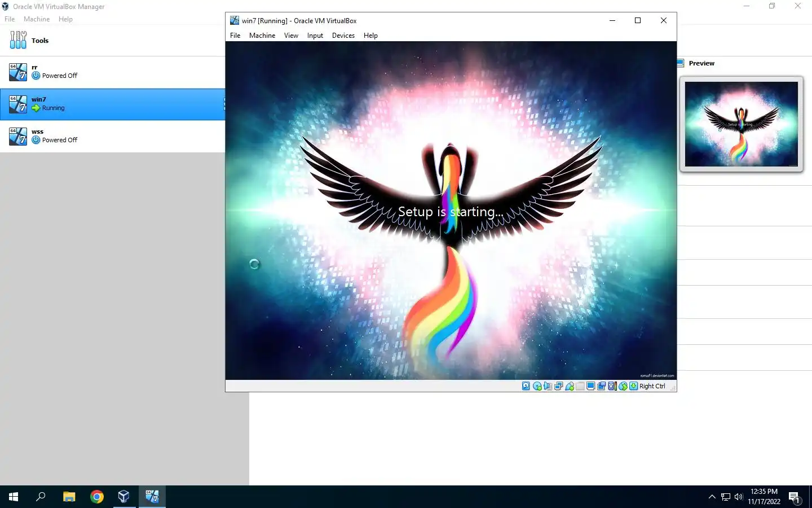
Task: Click the display indicator in VM status bar
Action: pos(590,386)
